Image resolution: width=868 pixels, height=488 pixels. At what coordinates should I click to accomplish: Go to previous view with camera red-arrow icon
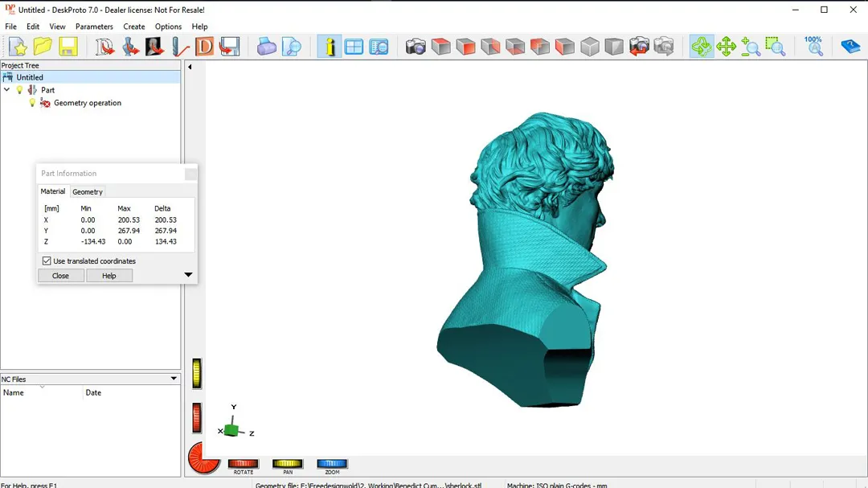pyautogui.click(x=639, y=47)
